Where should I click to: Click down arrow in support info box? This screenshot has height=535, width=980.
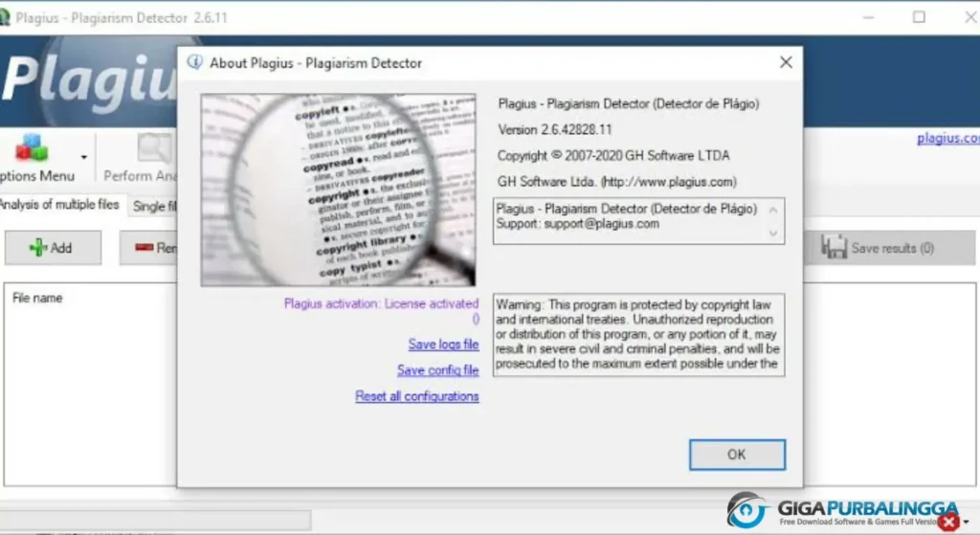pyautogui.click(x=773, y=234)
